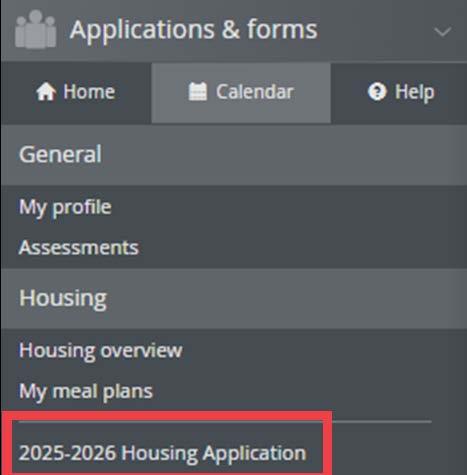Click the Applications & forms title
Screen dimensions: 467x475
click(x=194, y=30)
